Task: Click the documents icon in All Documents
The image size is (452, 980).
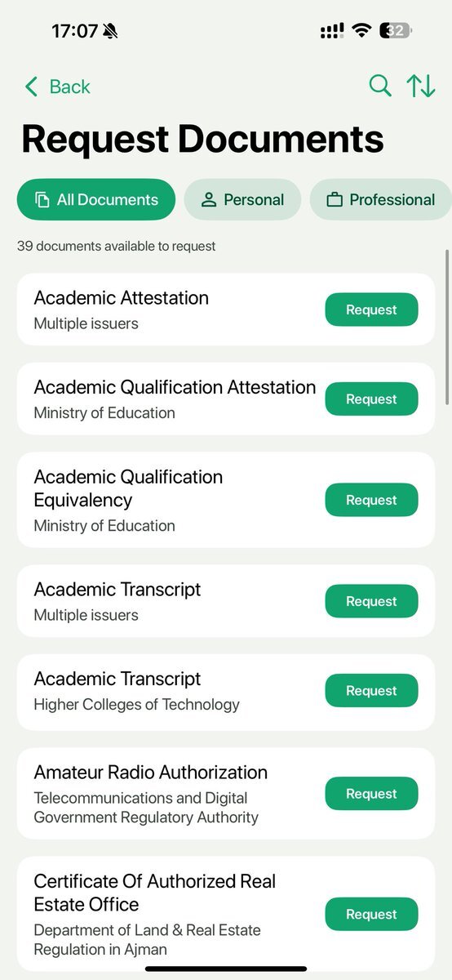Action: [42, 200]
